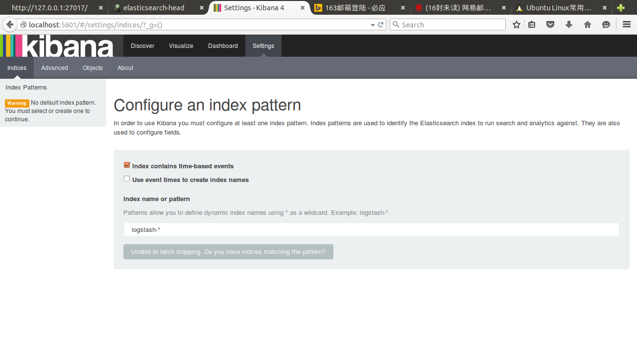The image size is (637, 364).
Task: Open the Advanced settings subtab
Action: tap(54, 68)
